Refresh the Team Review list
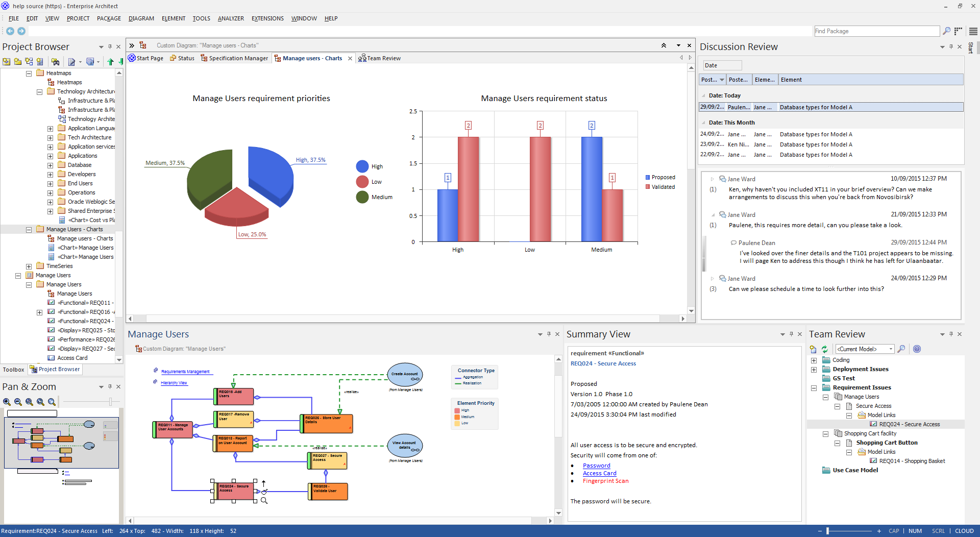This screenshot has width=980, height=537. 824,349
